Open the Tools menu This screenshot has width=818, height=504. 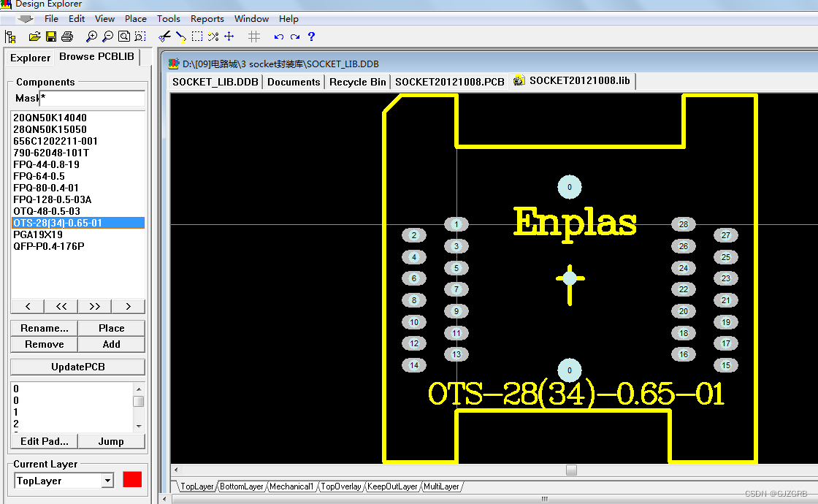(x=169, y=18)
